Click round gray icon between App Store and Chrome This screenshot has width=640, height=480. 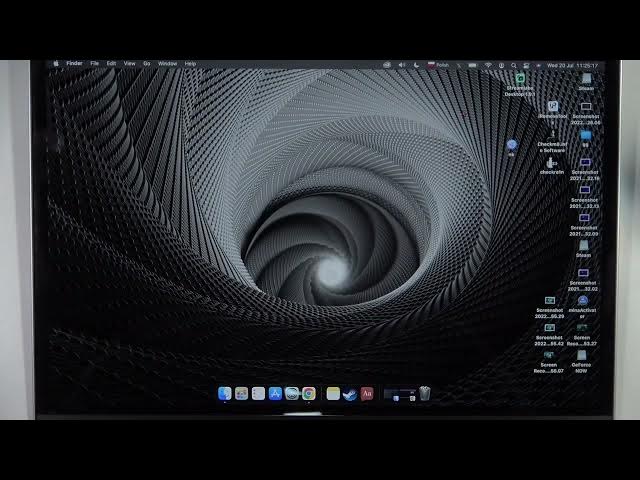coord(292,393)
